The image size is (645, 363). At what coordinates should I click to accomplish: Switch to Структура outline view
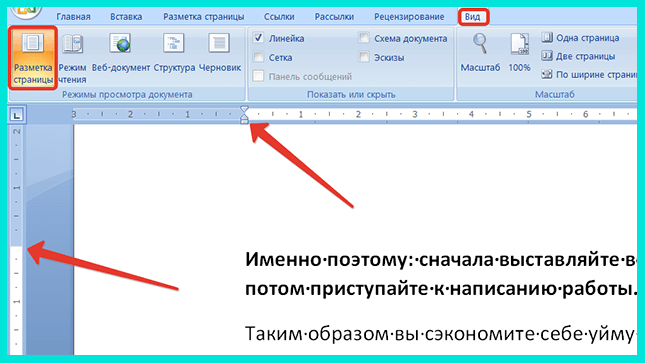tap(174, 54)
